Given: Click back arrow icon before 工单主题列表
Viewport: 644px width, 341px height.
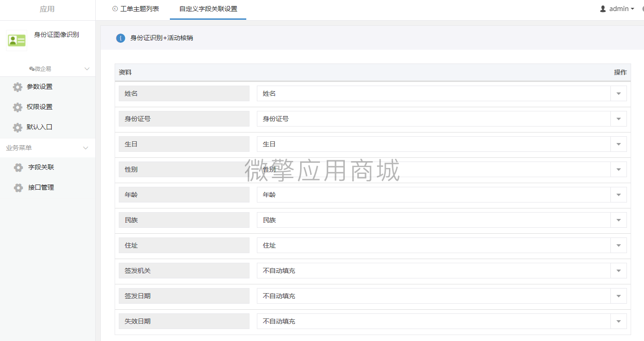Looking at the screenshot, I should pyautogui.click(x=115, y=9).
